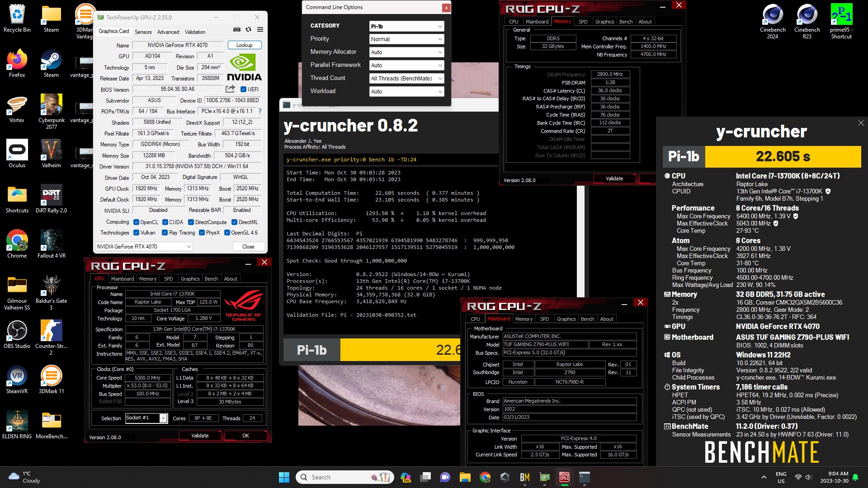The image size is (868, 488).
Task: Close the BenchMate y-cruncher result panel
Action: point(861,123)
